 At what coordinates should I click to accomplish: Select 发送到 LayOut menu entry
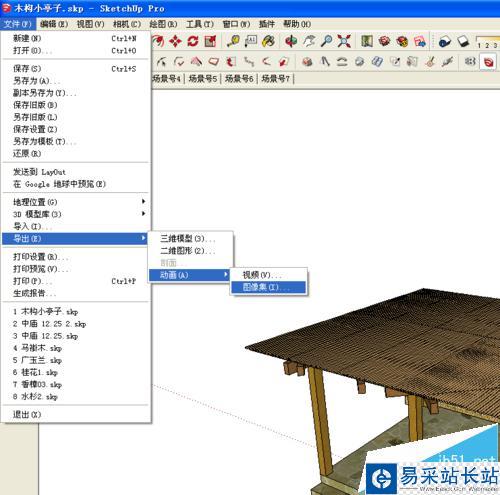click(75, 172)
